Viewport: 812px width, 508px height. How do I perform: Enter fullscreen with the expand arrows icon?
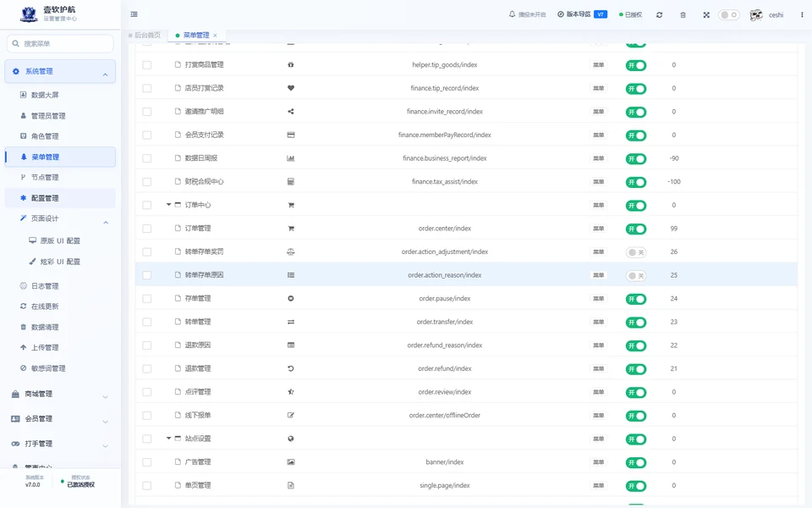pyautogui.click(x=706, y=15)
